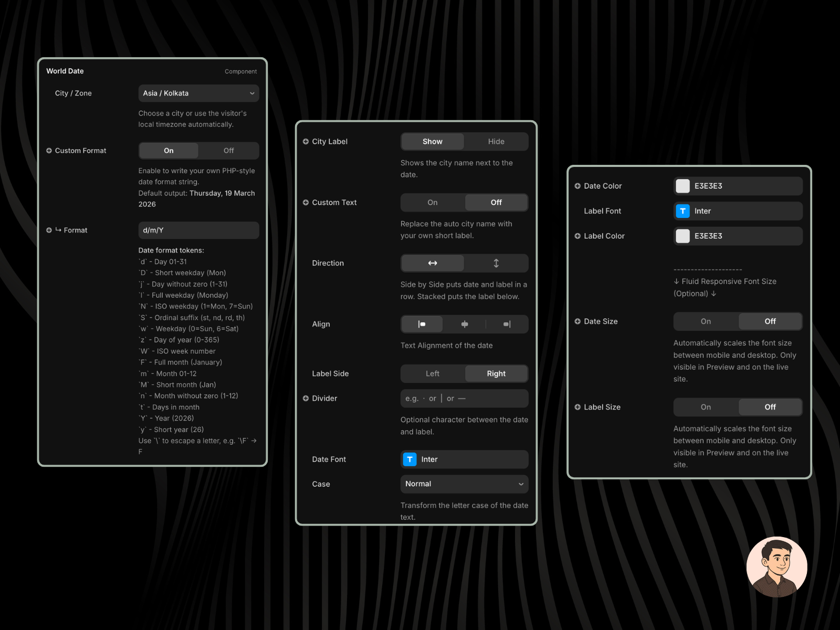Turn on Label Size scaling
The width and height of the screenshot is (840, 630).
tap(705, 407)
